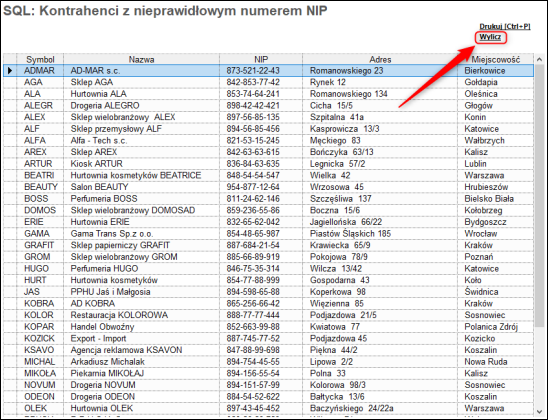Click the Adres column header
Screen dimensions: 548x420
pos(380,59)
